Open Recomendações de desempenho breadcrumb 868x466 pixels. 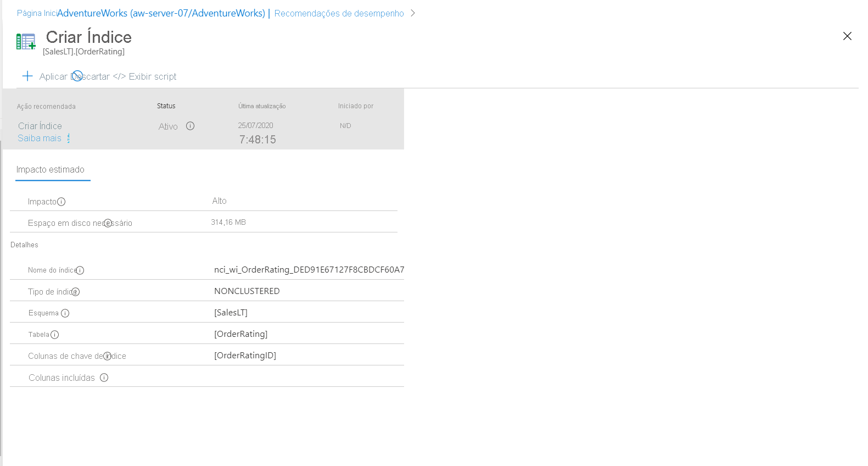[339, 13]
